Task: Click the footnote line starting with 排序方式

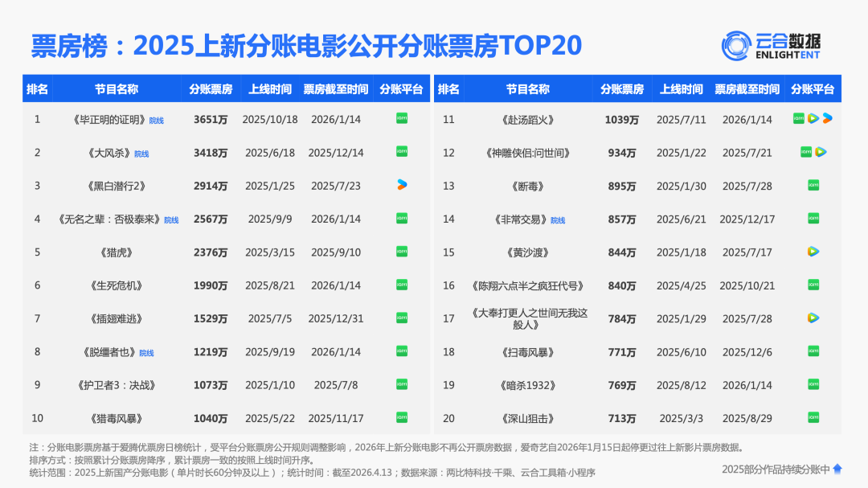Action: click(172, 461)
